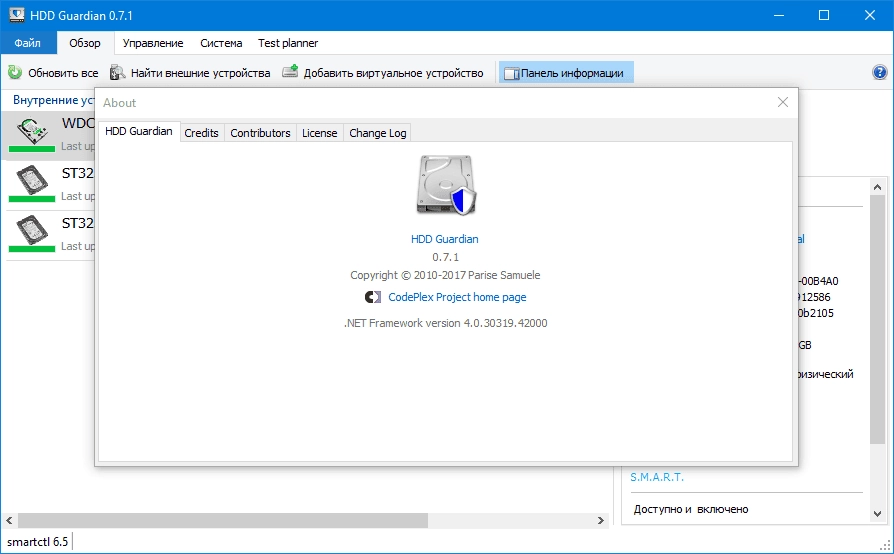The image size is (894, 554).
Task: Switch to the Обзор ribbon tab
Action: coord(85,43)
